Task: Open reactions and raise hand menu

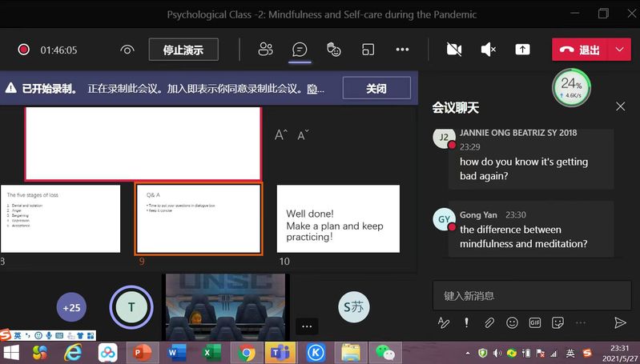Action: point(334,50)
